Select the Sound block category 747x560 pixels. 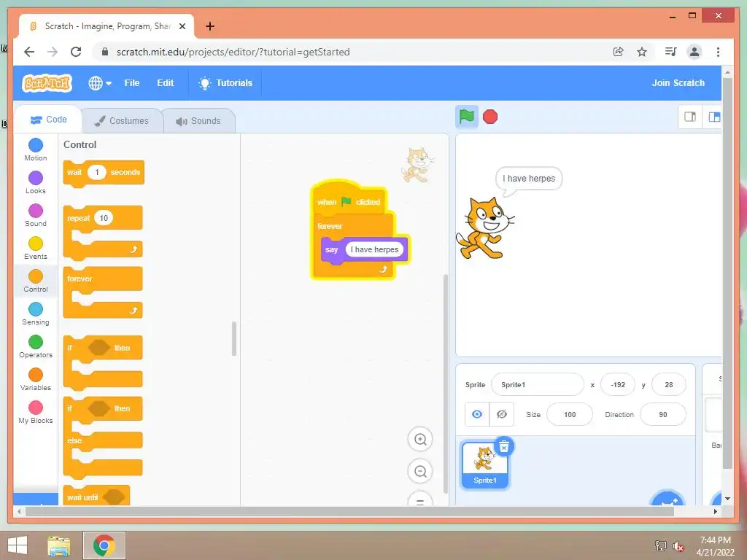click(x=36, y=215)
